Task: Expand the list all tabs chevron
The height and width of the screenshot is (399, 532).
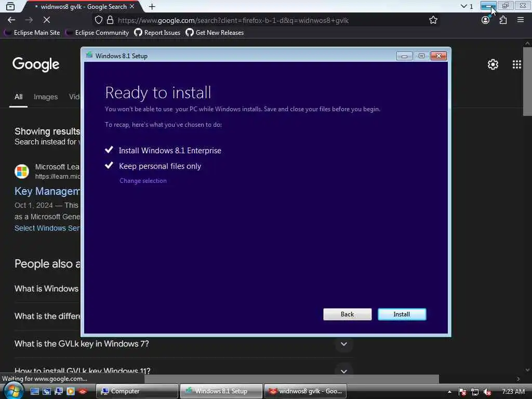Action: point(463,6)
